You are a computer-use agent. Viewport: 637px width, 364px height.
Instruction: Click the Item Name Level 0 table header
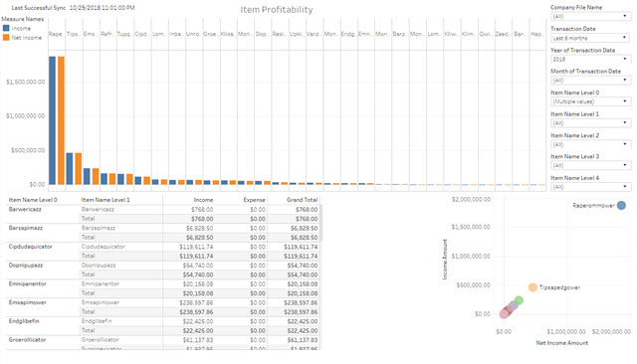coord(33,200)
